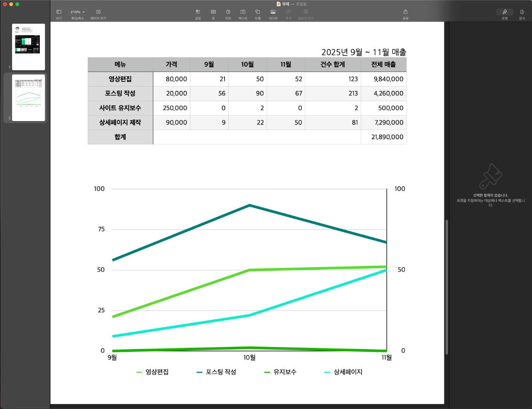Select the page 2 thumbnail
The width and height of the screenshot is (532, 409).
(28, 98)
